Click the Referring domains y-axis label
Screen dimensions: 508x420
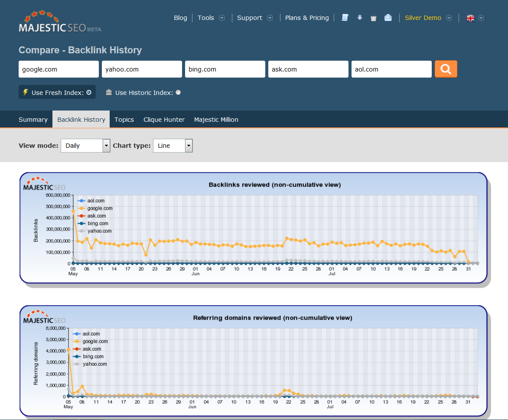36,364
